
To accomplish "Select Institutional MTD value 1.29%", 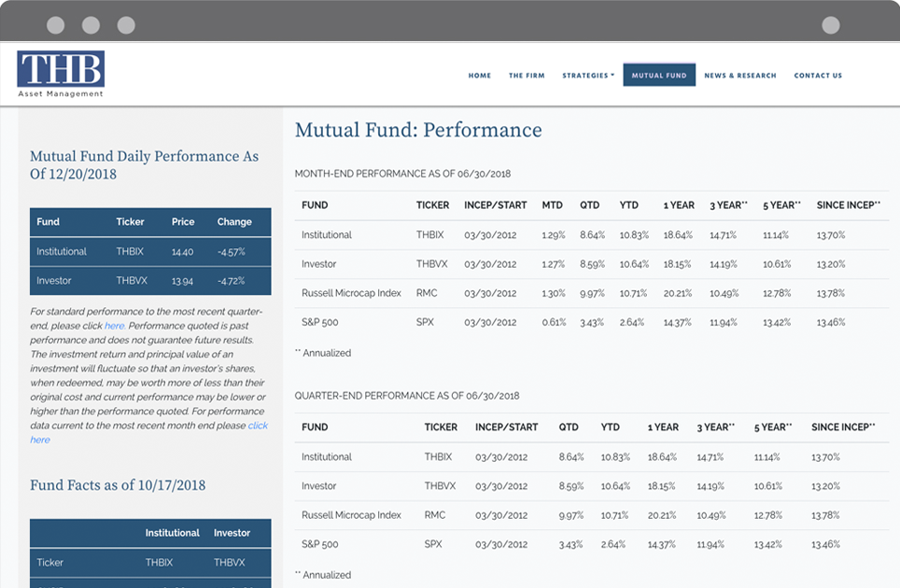I will [x=554, y=235].
